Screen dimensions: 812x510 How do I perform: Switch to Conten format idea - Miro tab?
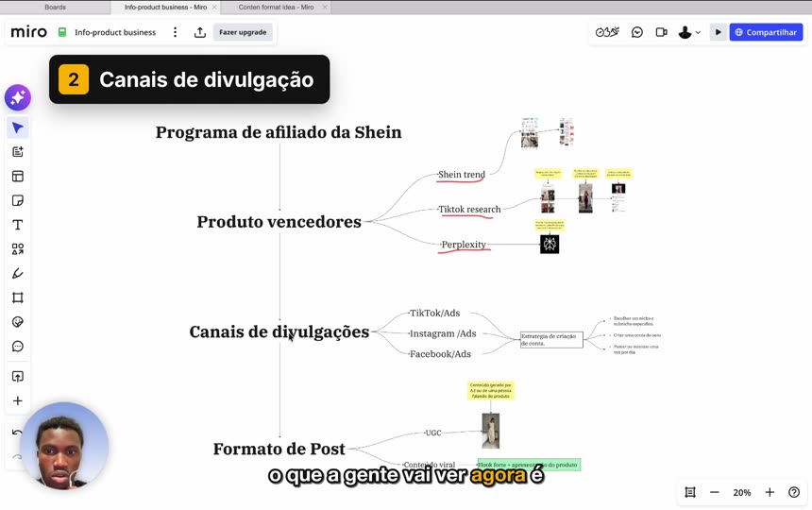click(x=276, y=8)
